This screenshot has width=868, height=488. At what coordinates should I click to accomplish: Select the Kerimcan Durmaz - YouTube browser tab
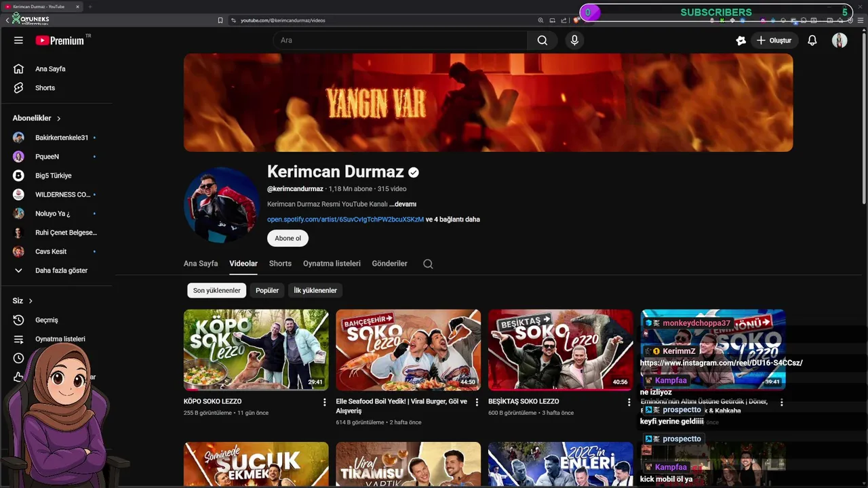[x=41, y=7]
